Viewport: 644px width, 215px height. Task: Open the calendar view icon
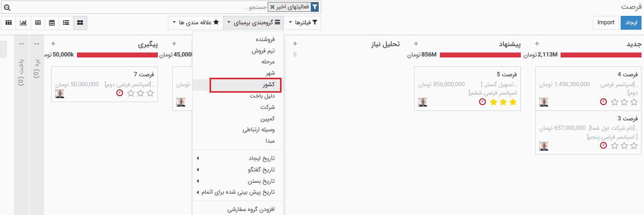(x=52, y=23)
